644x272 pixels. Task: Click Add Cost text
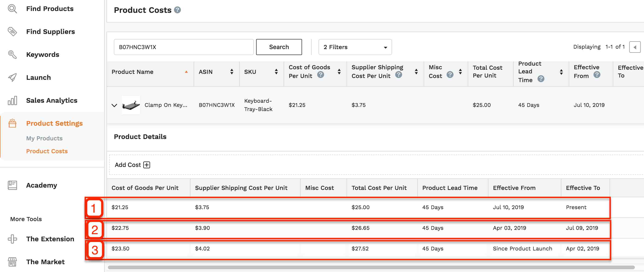click(x=128, y=165)
